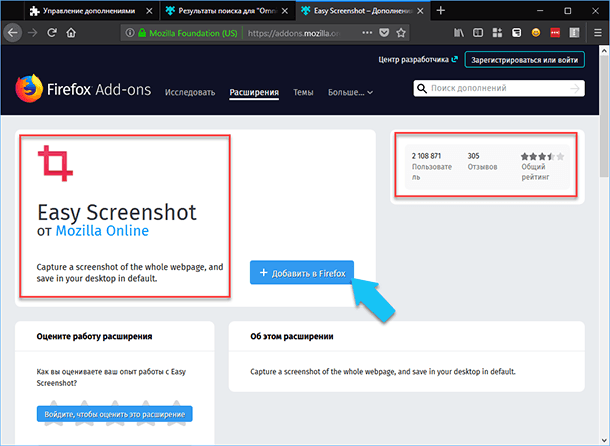Image resolution: width=610 pixels, height=446 pixels.
Task: Open the Mozilla Online author link
Action: [102, 231]
